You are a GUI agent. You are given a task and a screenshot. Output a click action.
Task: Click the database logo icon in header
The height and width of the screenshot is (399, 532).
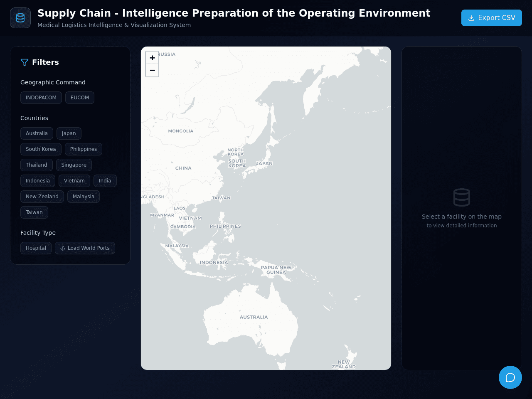point(20,18)
